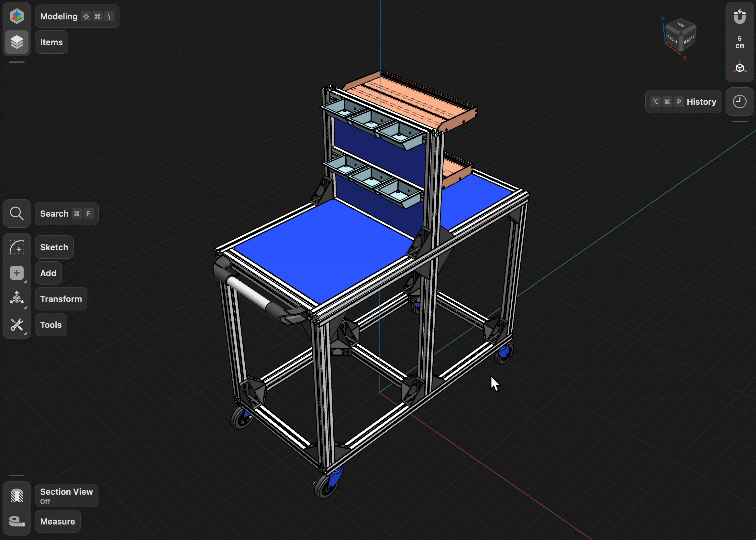Click the Transform label button

pos(61,298)
